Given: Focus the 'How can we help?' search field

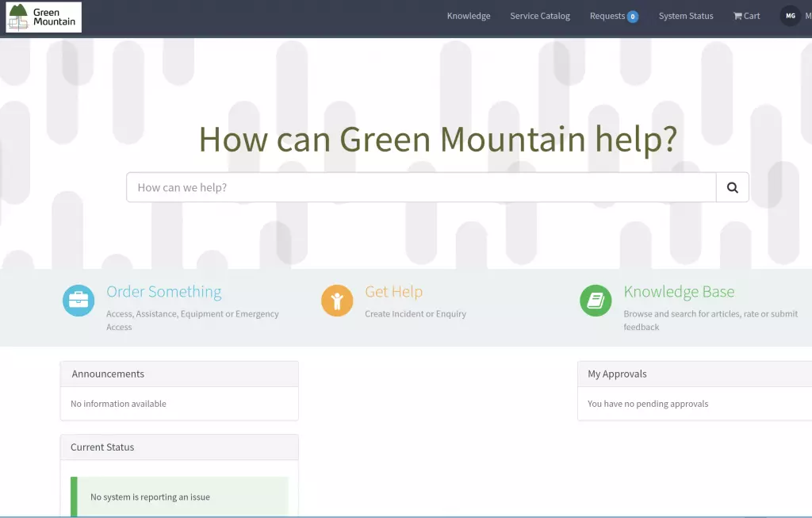Looking at the screenshot, I should point(421,187).
